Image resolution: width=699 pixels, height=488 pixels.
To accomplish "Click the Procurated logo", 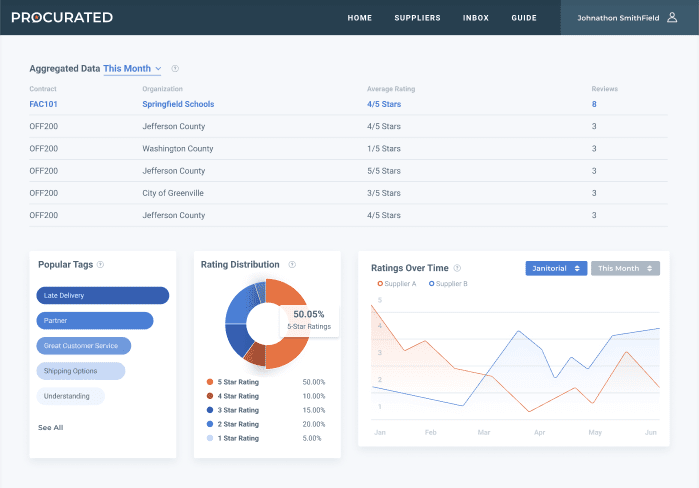I will point(62,17).
